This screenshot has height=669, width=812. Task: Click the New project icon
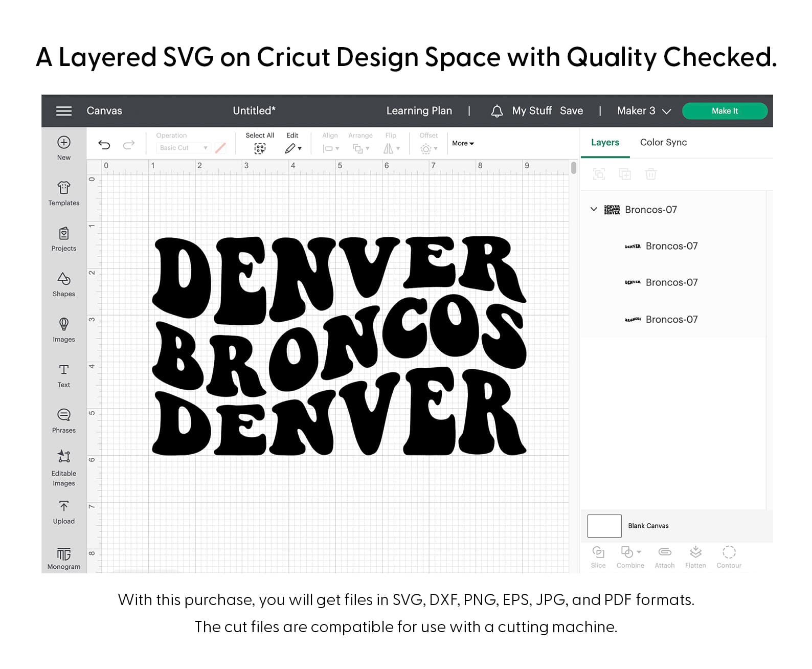(64, 143)
